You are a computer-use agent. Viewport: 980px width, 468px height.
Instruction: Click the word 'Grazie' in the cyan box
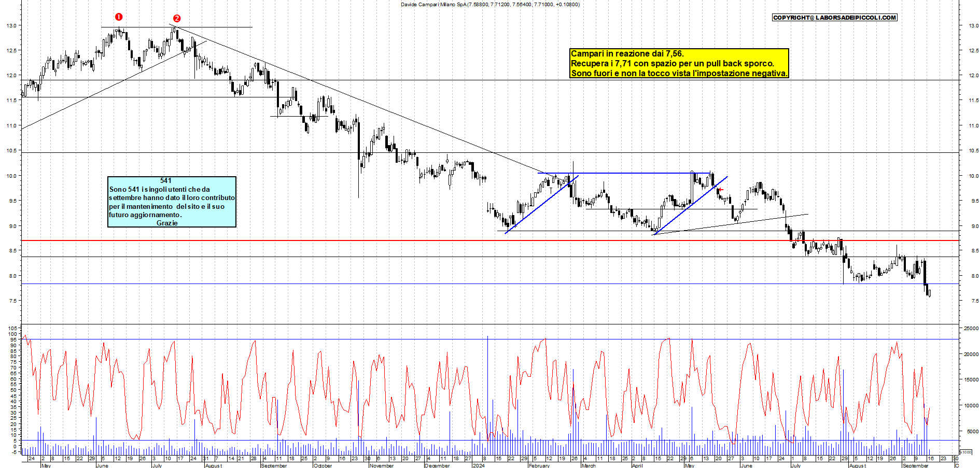(x=167, y=223)
